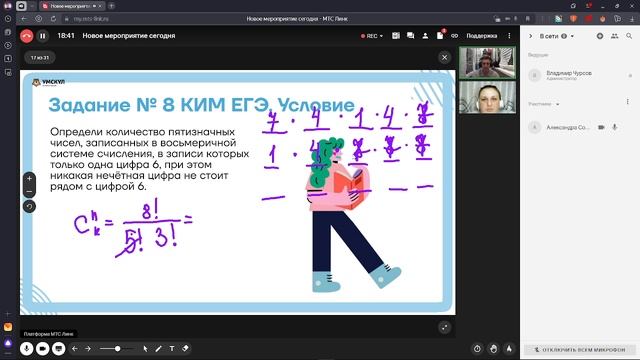The image size is (640, 360).
Task: Search participants with magnifier icon
Action: click(629, 36)
